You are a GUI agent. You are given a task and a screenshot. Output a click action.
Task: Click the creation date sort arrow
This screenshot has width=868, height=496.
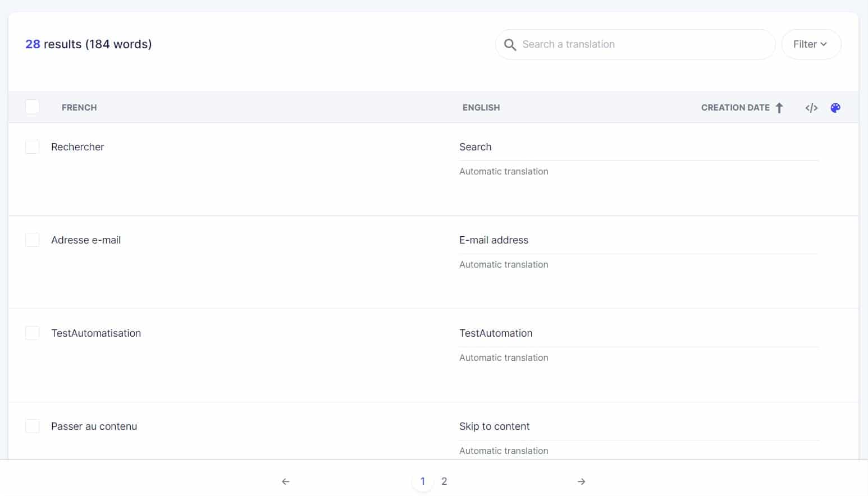coord(779,108)
